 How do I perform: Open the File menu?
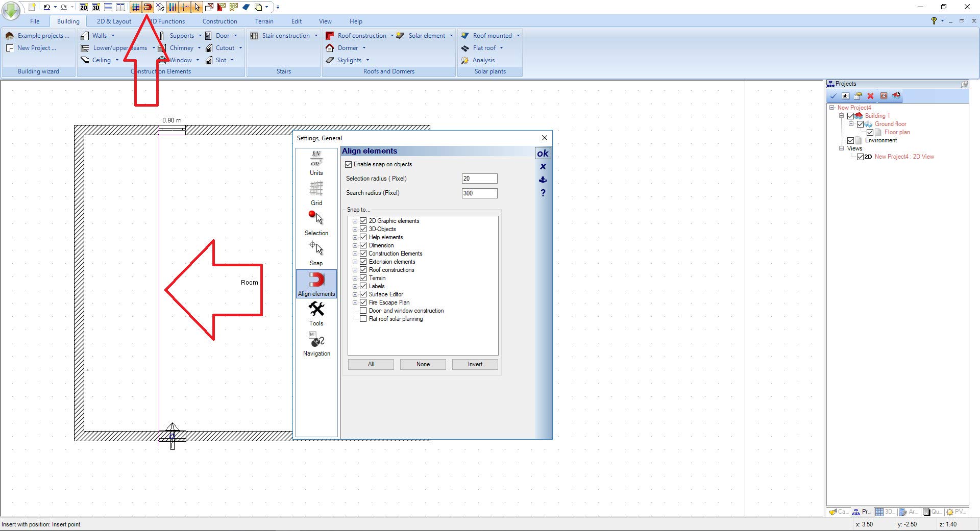(x=35, y=21)
